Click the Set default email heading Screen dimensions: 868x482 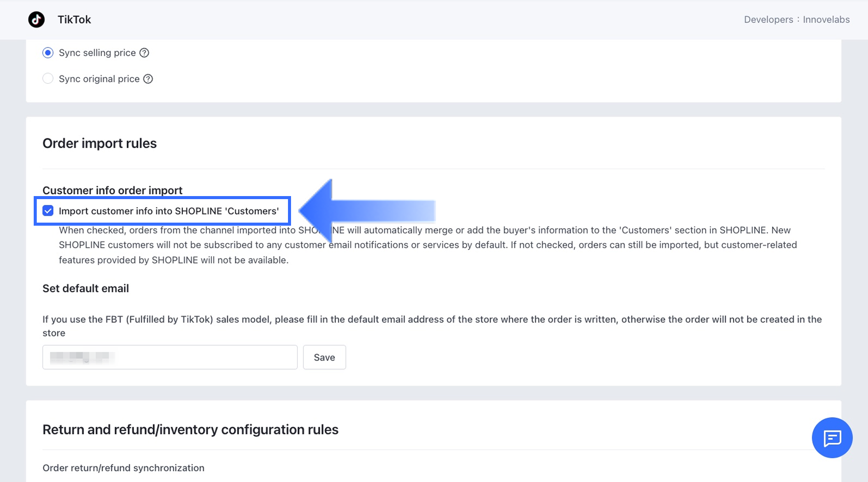pyautogui.click(x=86, y=288)
